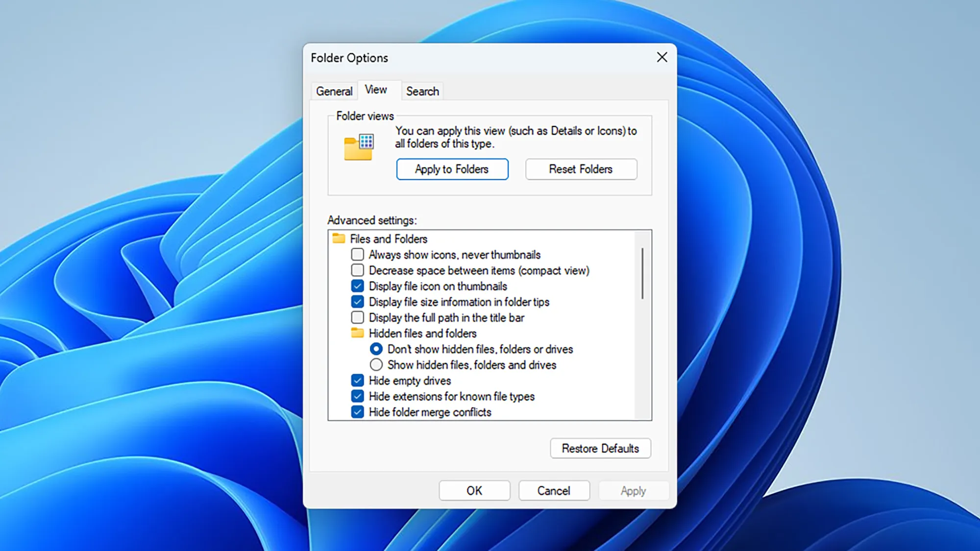Click the checked Hide folder merge conflicts icon
Viewport: 980px width, 551px height.
(357, 412)
